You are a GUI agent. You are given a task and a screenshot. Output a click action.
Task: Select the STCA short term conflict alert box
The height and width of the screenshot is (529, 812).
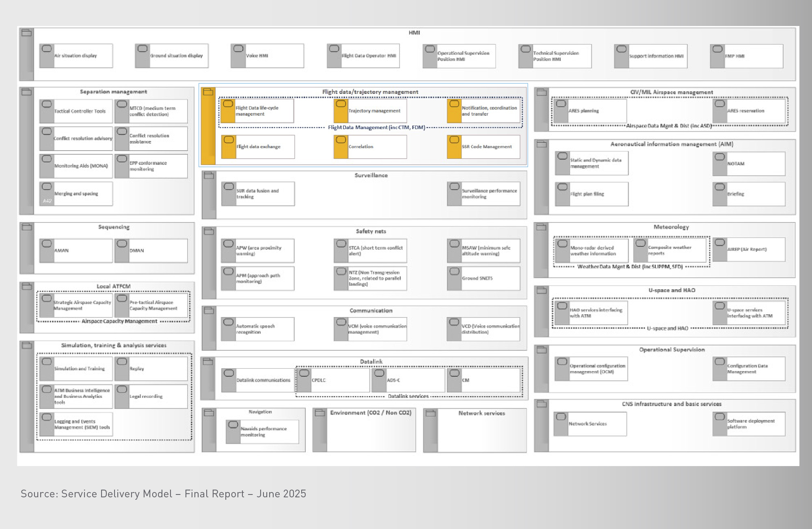[370, 250]
